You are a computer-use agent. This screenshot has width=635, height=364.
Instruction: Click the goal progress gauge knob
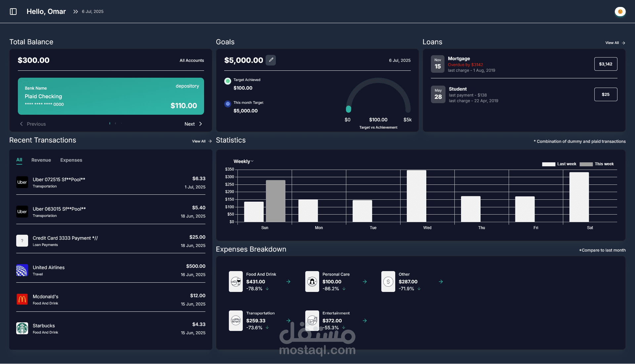pyautogui.click(x=349, y=109)
